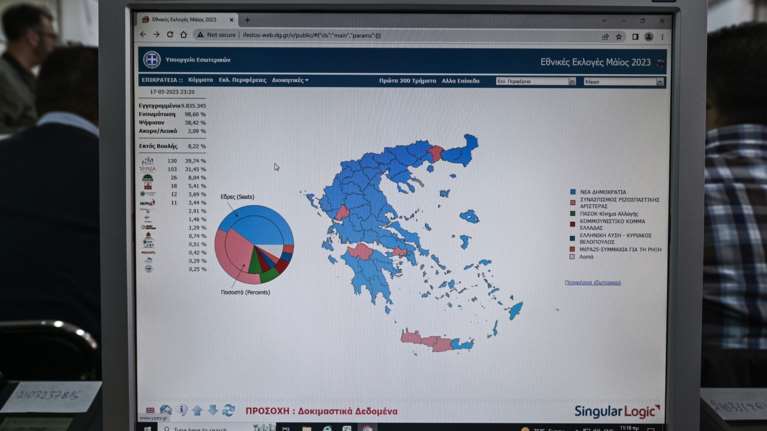Click the ΣΥΝΑΣΠΙΣΜΟΣ ΡΙΖΟΣΠΑΣΤΙΚΗΣ ΑΡΙΣΤΕΡΑΣ legend swatch
Viewport: 767px width, 431px height.
[x=573, y=201]
